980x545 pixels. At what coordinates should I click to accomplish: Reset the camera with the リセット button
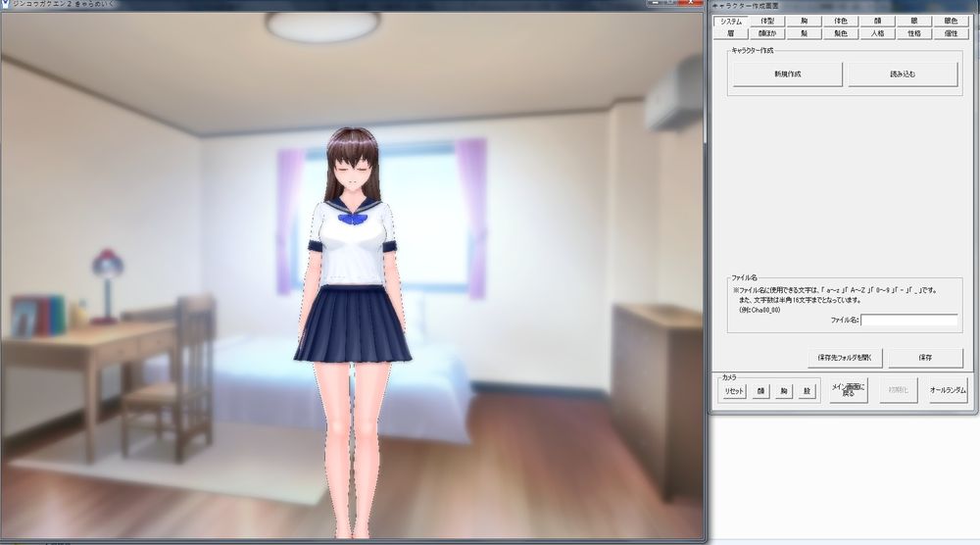click(734, 391)
